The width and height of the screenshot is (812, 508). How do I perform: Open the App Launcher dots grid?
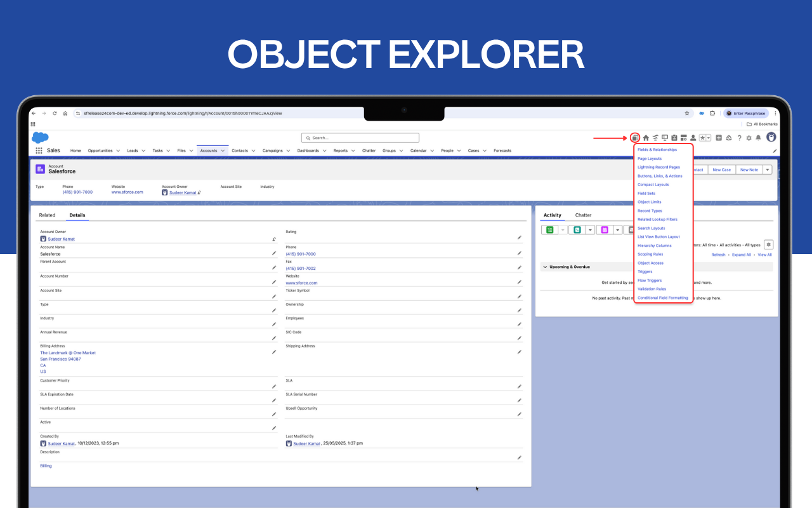pos(39,151)
